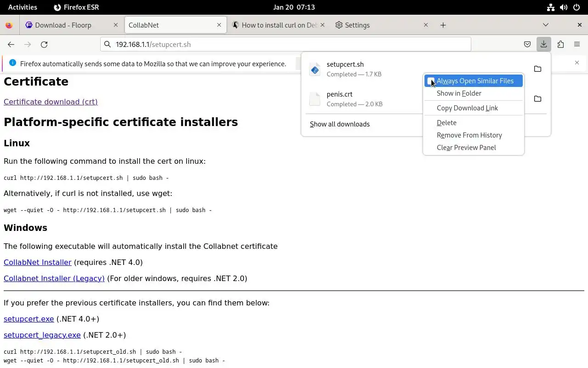
Task: Open a new tab with the plus button
Action: pyautogui.click(x=443, y=25)
